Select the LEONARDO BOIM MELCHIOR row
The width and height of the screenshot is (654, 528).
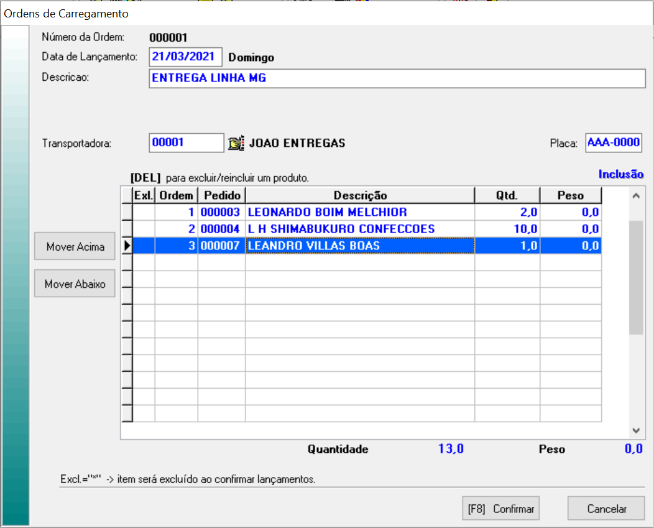pos(359,212)
